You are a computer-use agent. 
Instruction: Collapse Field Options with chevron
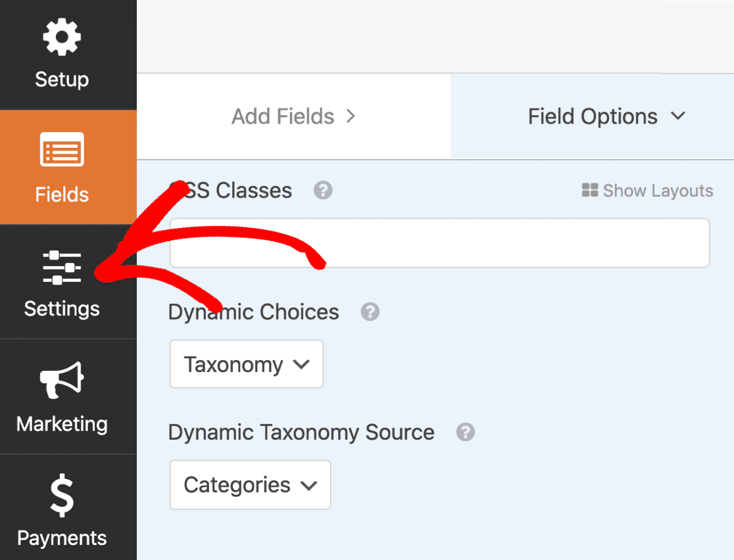click(x=678, y=116)
